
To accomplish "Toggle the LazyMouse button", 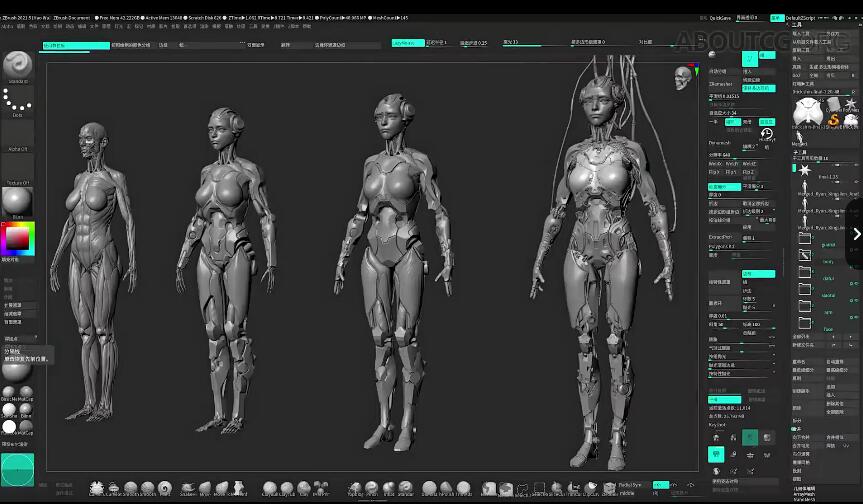I will pyautogui.click(x=406, y=44).
